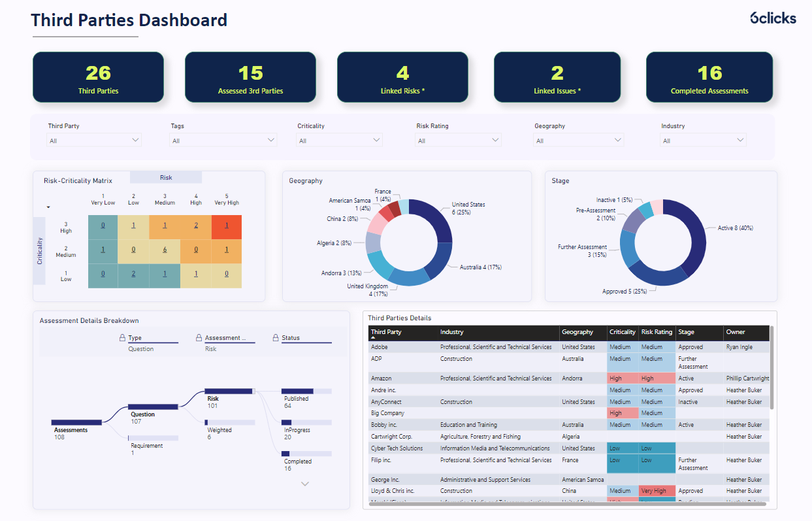Screen dimensions: 812x521
Task: Open the Risk Rating filter dropdown
Action: [458, 139]
